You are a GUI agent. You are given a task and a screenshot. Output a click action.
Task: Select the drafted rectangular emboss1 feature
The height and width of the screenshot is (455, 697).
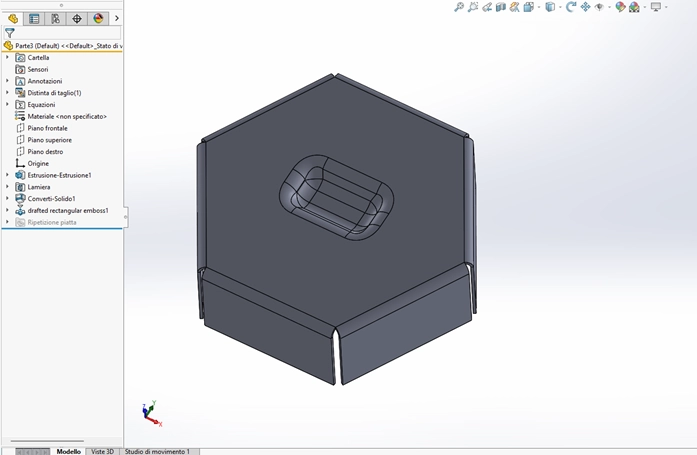(67, 210)
